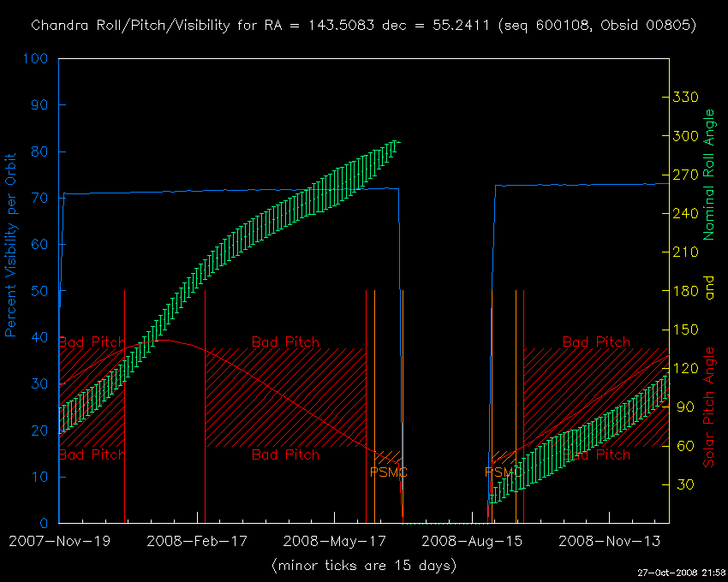Viewport: 728px width, 582px height.
Task: Click the green 'Nominal Roll Angle' axis label
Action: (708, 174)
